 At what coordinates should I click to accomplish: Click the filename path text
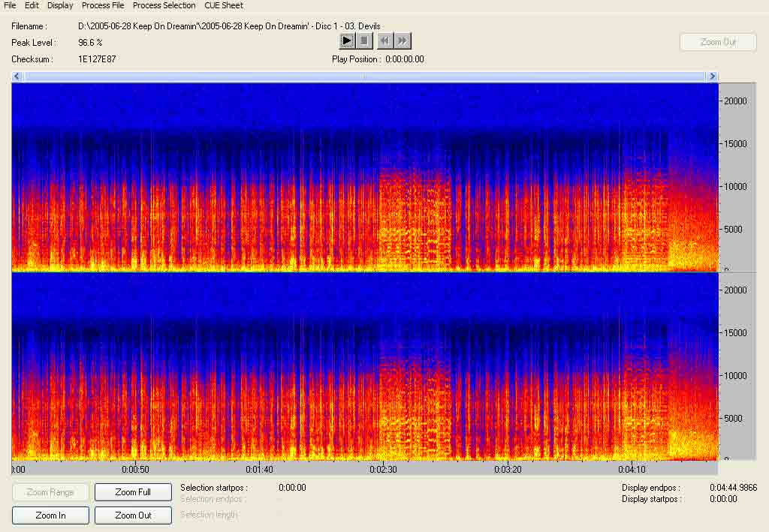point(229,26)
